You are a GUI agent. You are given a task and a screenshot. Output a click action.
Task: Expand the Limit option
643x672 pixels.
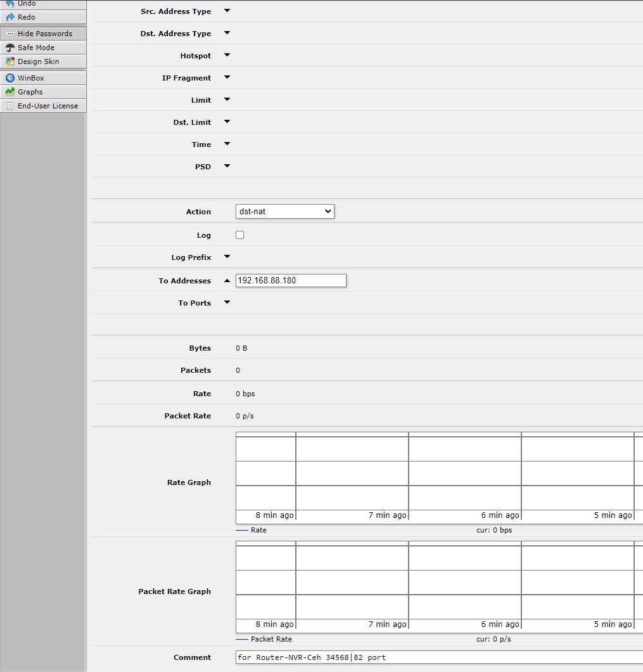[227, 100]
